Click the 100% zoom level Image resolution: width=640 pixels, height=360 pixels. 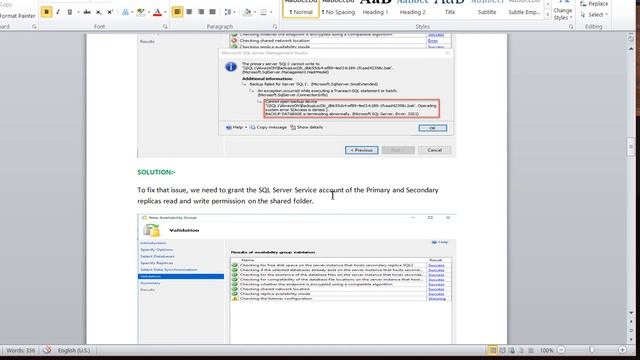tap(547, 350)
